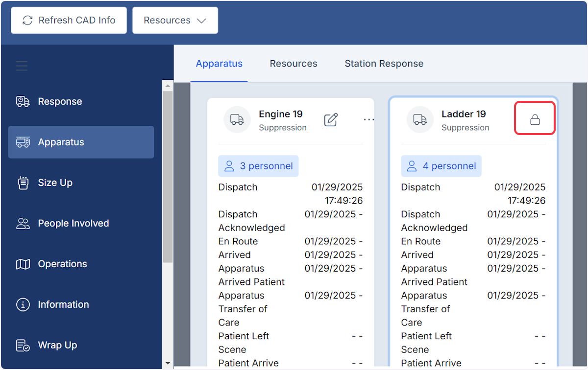This screenshot has width=588, height=370.
Task: Click Engine 19 Apparatus Transfer of Care label
Action: 243,309
